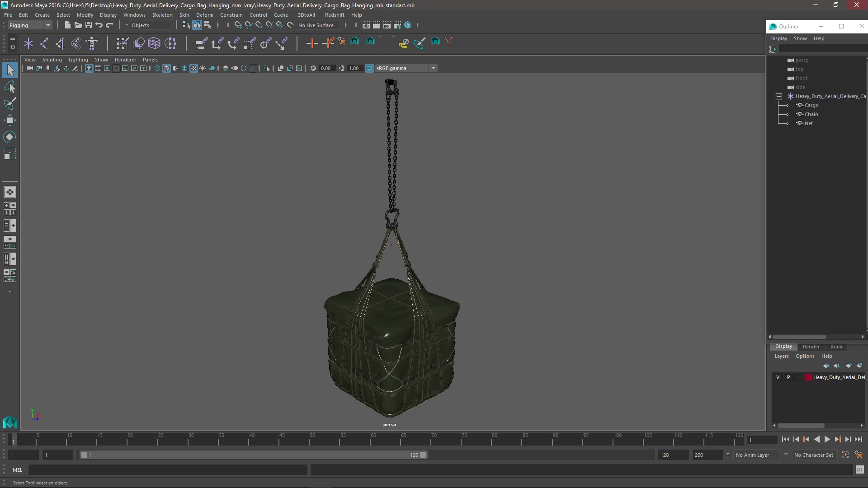Toggle the viewport grid icon
868x488 pixels.
tap(89, 68)
